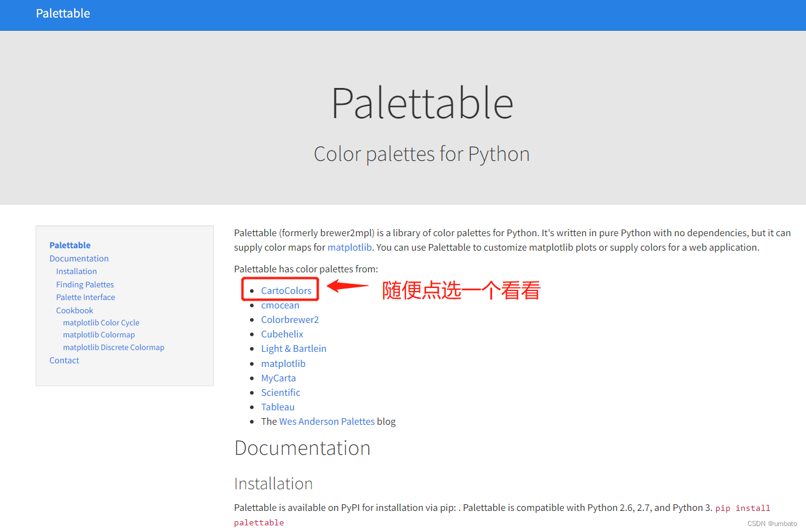Viewport: 806px width, 532px height.
Task: Go to Documentation in sidebar
Action: point(79,258)
